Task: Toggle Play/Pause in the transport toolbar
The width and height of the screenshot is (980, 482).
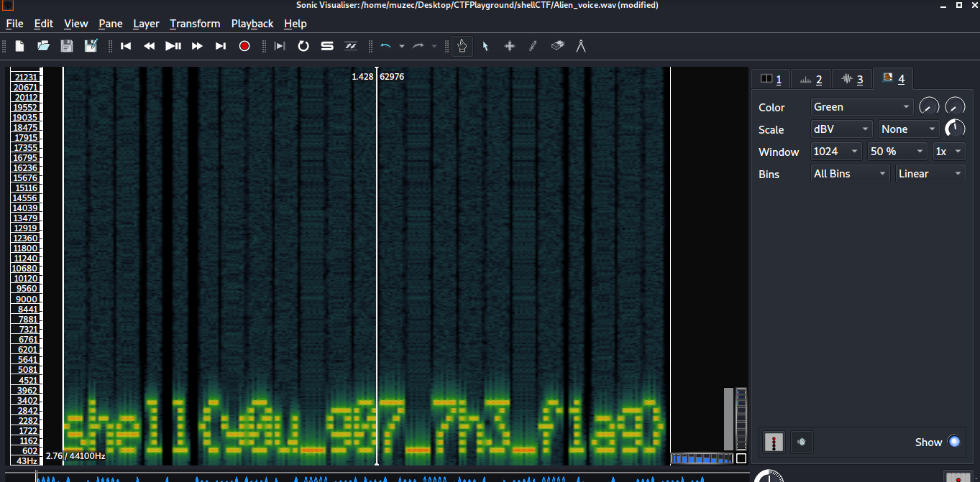Action: [x=173, y=46]
